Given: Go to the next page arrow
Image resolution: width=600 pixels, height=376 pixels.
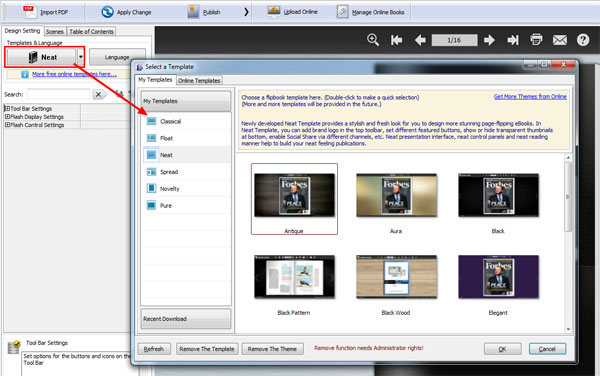Looking at the screenshot, I should point(489,40).
